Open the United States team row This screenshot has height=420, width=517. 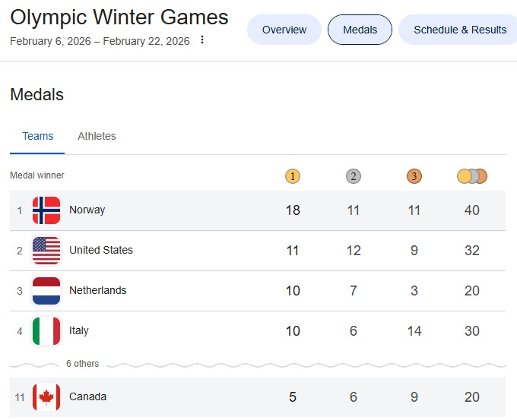click(x=101, y=251)
